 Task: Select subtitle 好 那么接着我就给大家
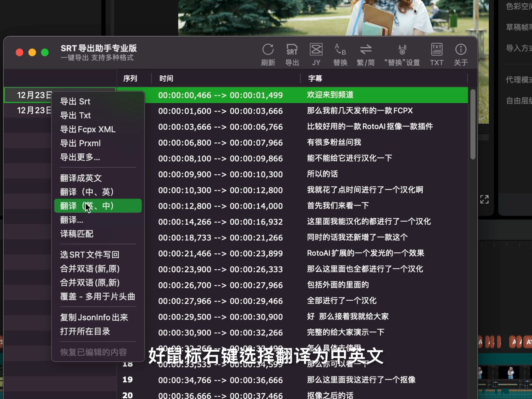(348, 317)
